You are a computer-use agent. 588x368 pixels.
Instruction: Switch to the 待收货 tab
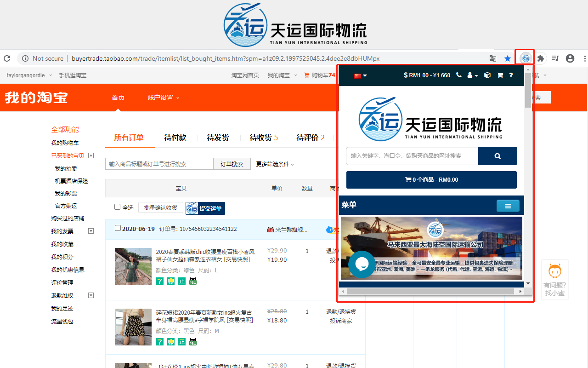click(264, 138)
